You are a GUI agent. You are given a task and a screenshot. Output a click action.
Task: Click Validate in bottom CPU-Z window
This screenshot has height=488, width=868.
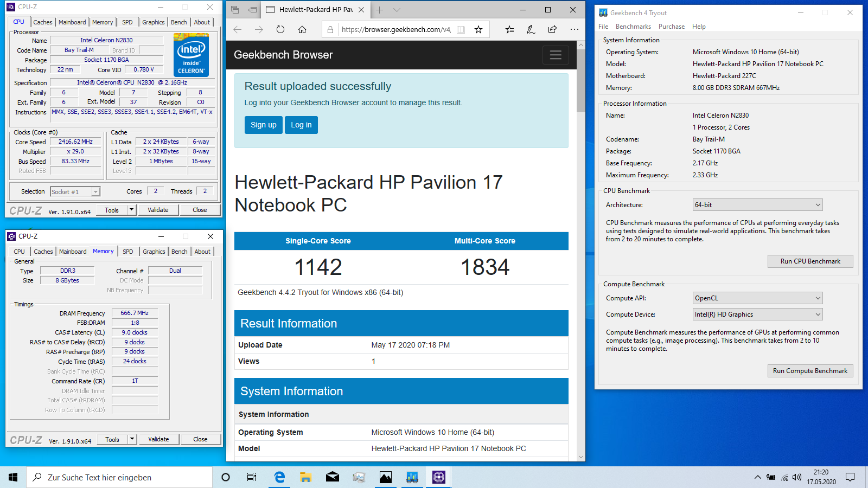click(158, 439)
